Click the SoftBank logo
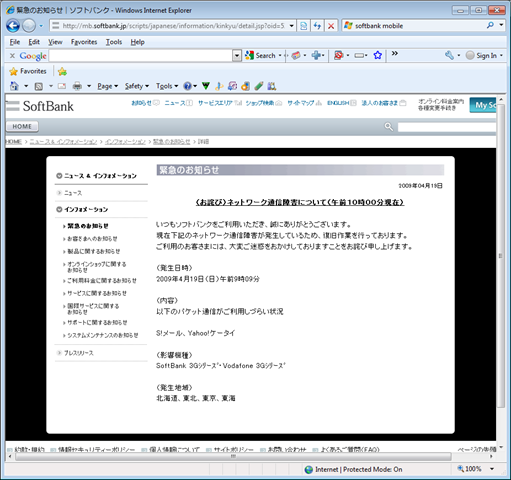 tap(40, 106)
